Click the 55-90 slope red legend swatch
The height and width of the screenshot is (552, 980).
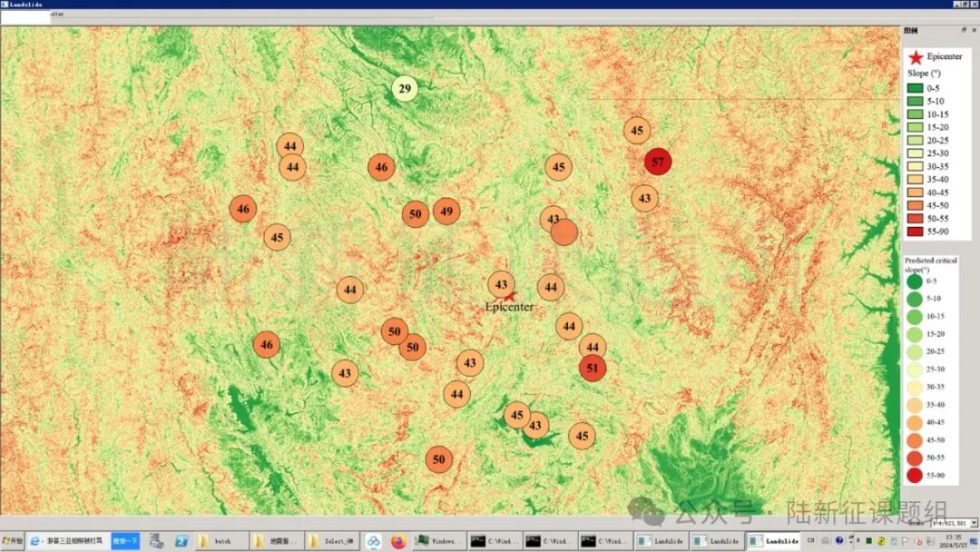[x=915, y=232]
